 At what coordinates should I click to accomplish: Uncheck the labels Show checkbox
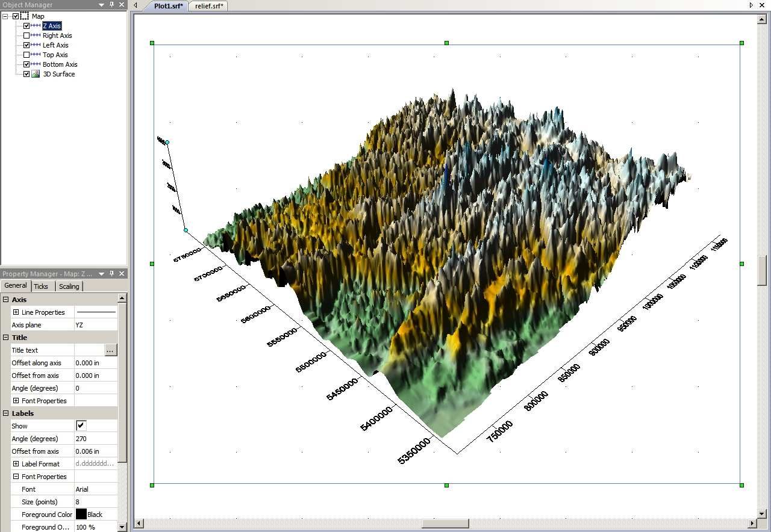coord(81,425)
